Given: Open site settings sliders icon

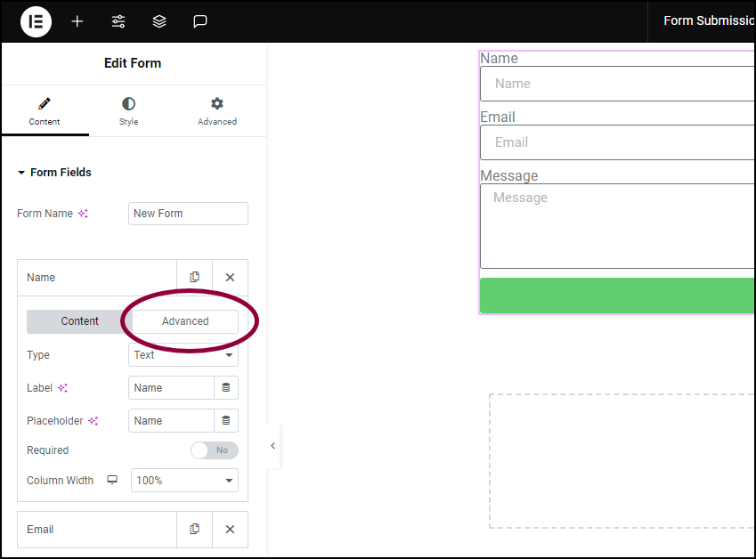Looking at the screenshot, I should tap(118, 21).
